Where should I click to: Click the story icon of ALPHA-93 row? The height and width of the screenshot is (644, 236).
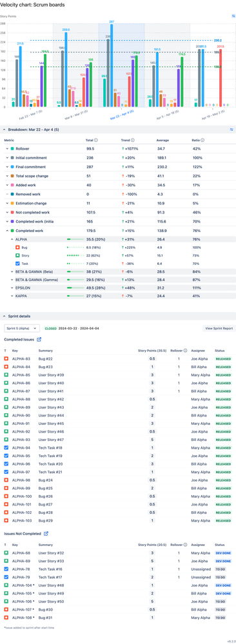pos(6,440)
